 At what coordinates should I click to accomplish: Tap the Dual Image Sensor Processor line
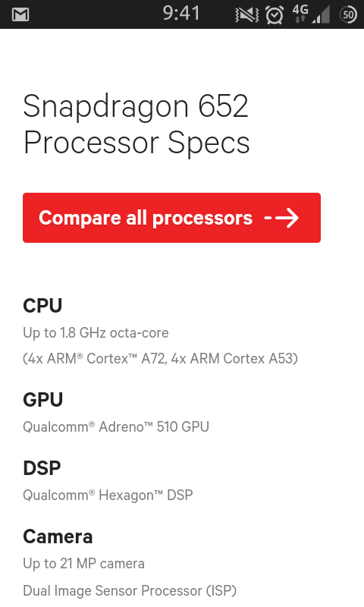[130, 591]
